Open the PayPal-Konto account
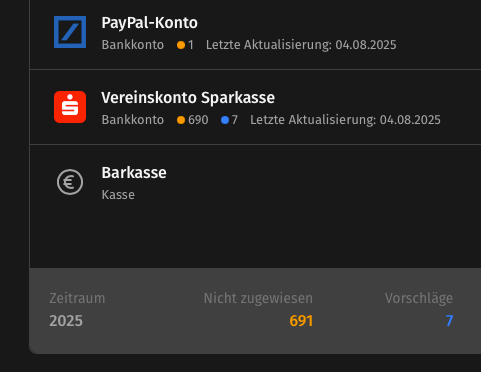This screenshot has height=372, width=481. click(x=255, y=32)
